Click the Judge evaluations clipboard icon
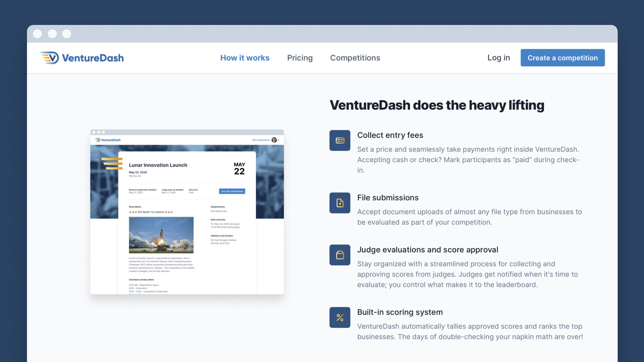 point(340,255)
